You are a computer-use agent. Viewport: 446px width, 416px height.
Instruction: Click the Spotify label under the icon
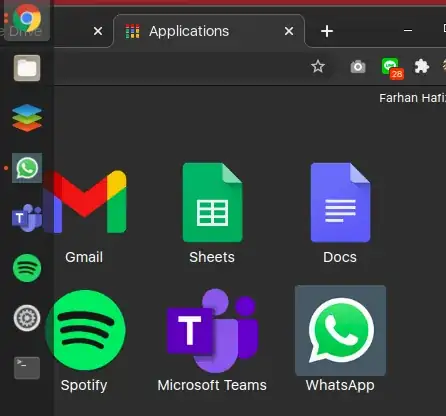(x=84, y=386)
